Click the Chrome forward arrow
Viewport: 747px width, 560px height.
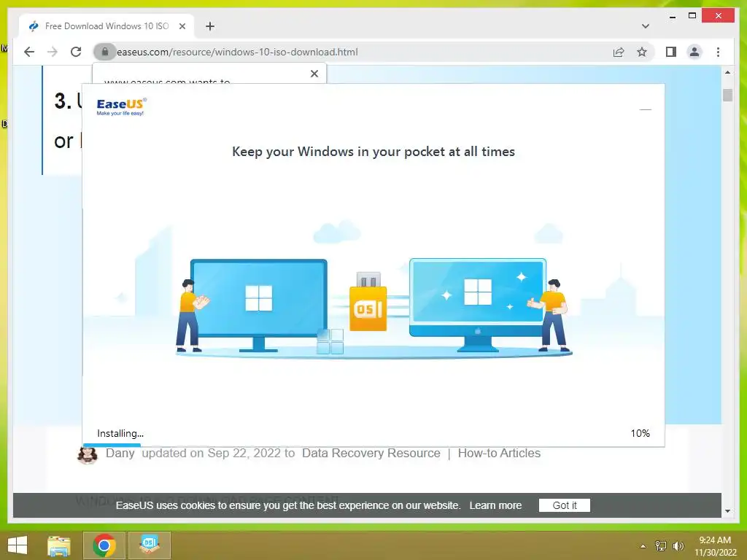pyautogui.click(x=53, y=52)
